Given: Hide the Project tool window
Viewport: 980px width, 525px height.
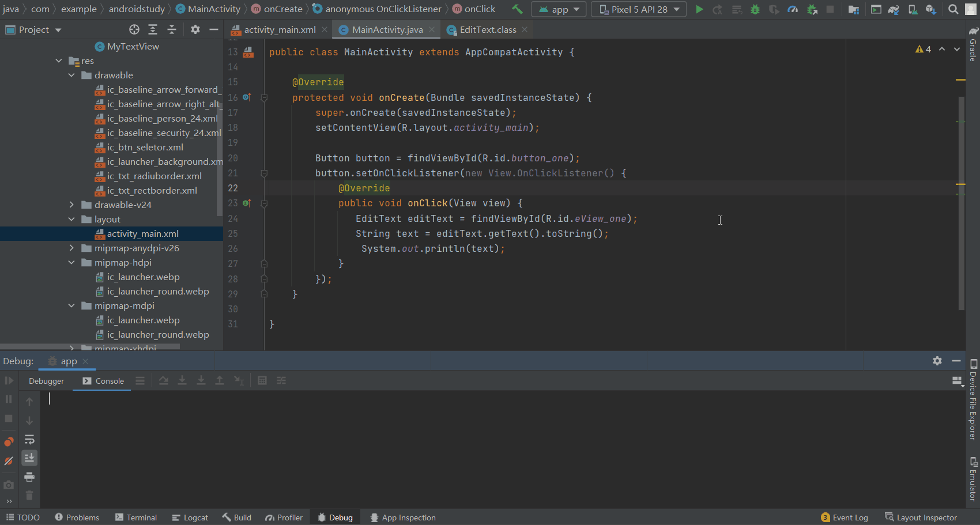Looking at the screenshot, I should [x=214, y=29].
